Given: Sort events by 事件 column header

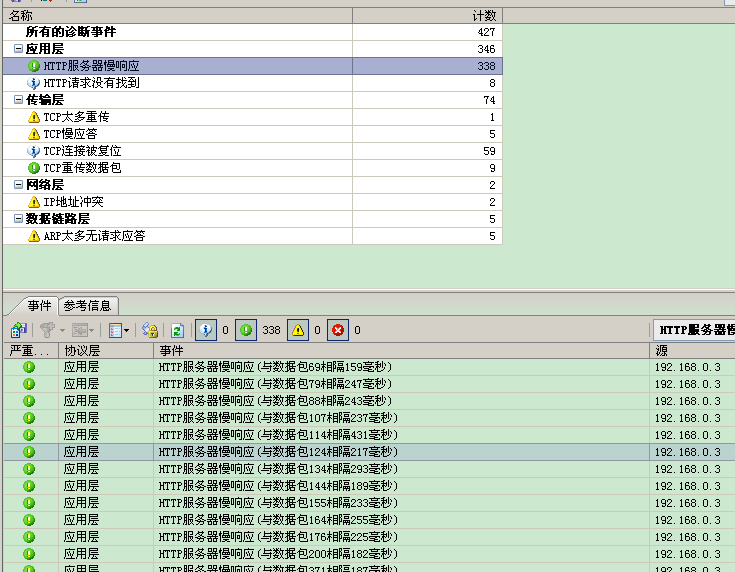Looking at the screenshot, I should tap(401, 350).
